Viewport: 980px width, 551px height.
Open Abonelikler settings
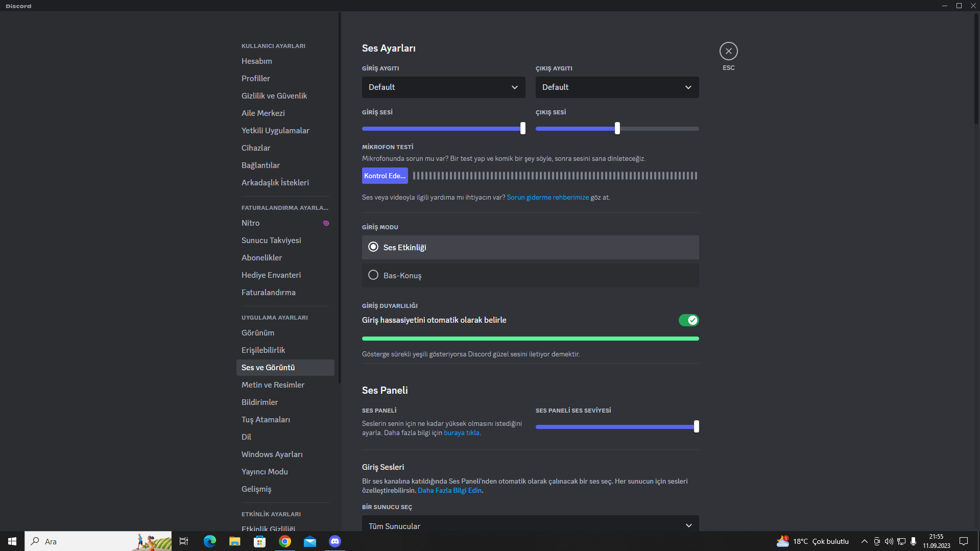(x=285, y=258)
